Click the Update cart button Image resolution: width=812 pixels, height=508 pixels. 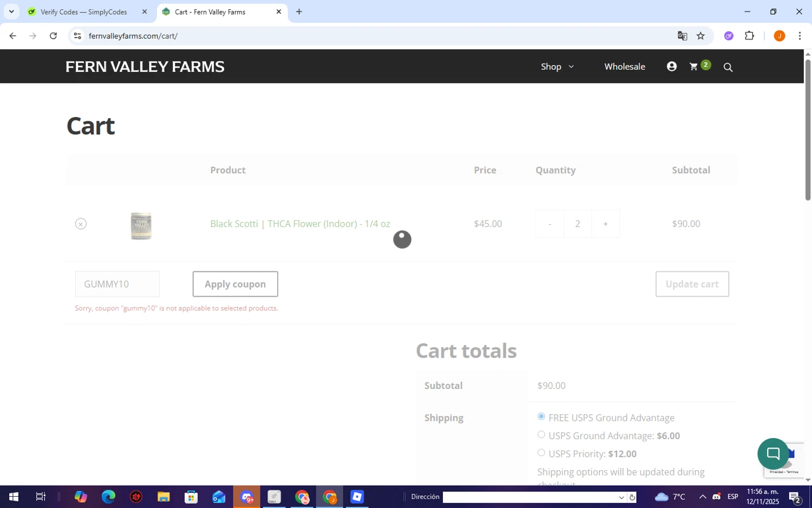coord(692,284)
